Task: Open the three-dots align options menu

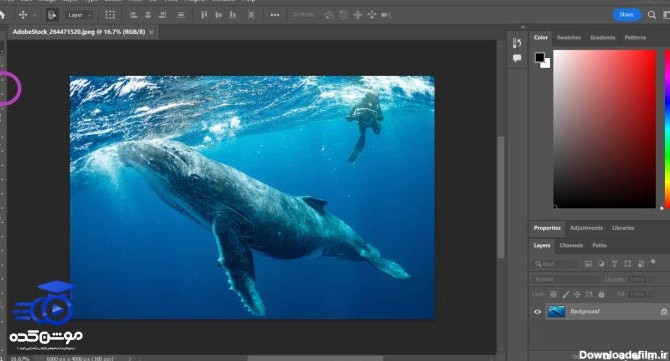Action: click(x=275, y=15)
